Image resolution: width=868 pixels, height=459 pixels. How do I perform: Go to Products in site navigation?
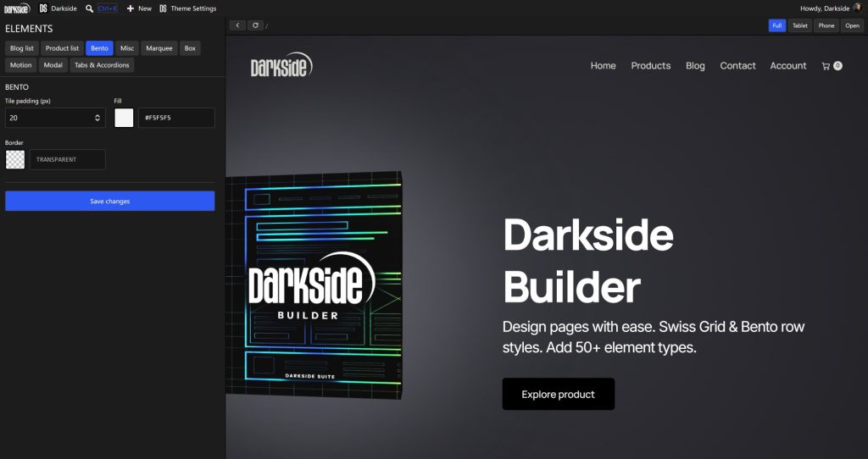point(650,66)
